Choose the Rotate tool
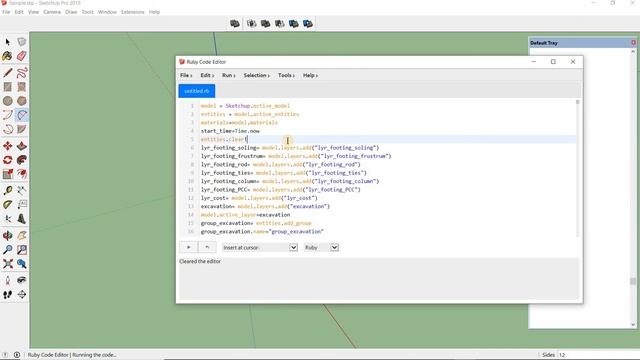 [8, 160]
